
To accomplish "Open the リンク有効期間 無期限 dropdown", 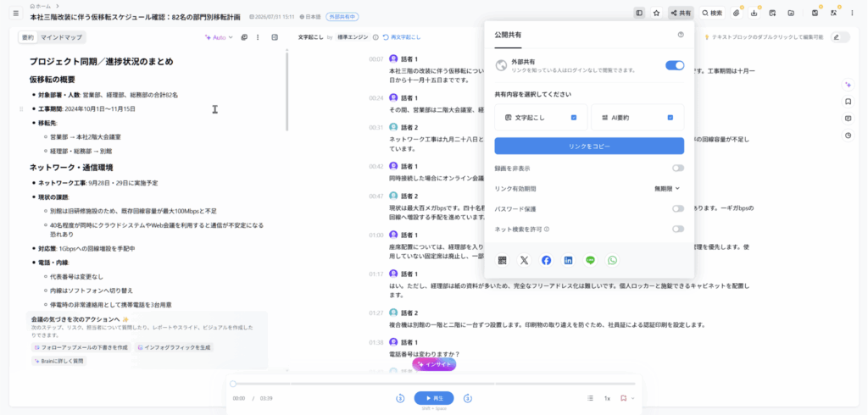I will click(x=667, y=189).
